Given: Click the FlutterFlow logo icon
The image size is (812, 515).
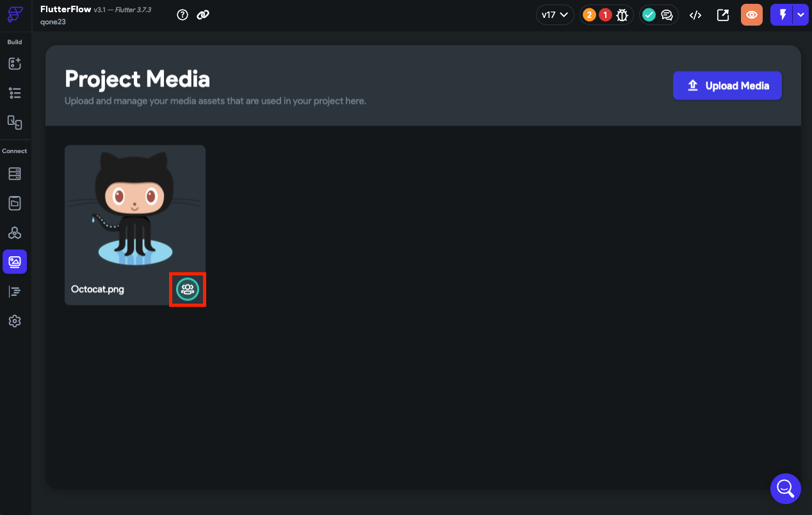Looking at the screenshot, I should pos(15,15).
